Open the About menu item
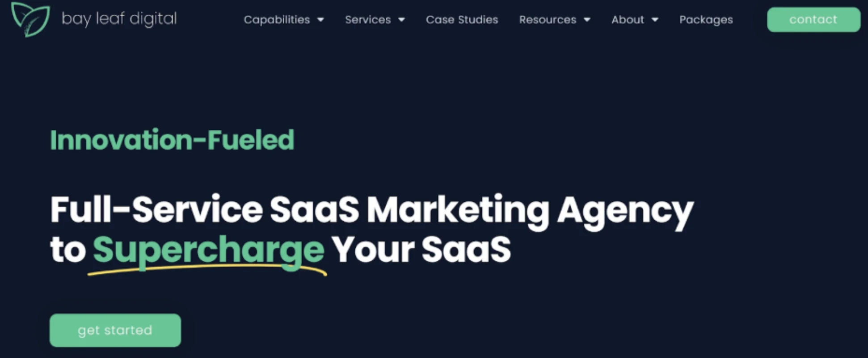The width and height of the screenshot is (868, 358). 628,20
